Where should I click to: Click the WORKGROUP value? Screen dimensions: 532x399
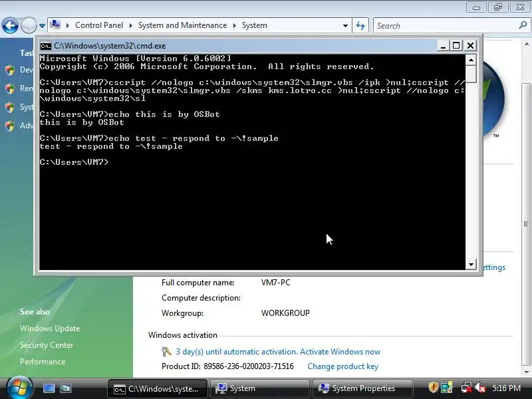pyautogui.click(x=285, y=313)
